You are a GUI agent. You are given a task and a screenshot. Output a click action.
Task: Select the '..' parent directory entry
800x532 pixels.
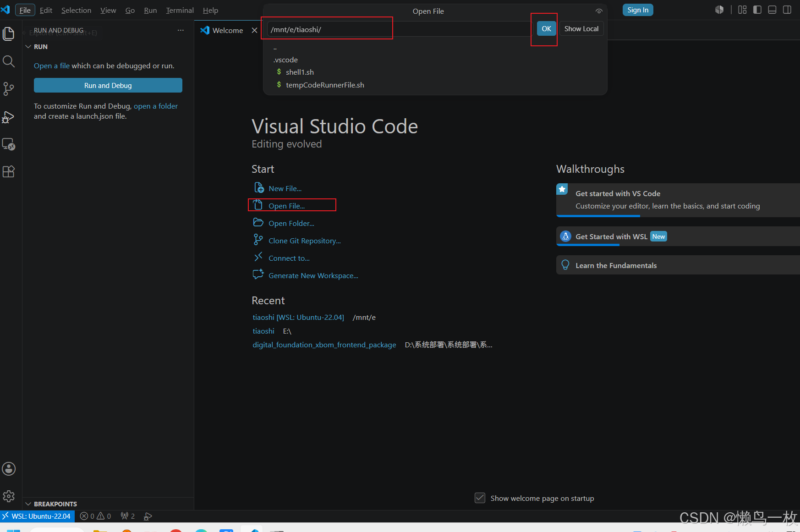pos(435,48)
